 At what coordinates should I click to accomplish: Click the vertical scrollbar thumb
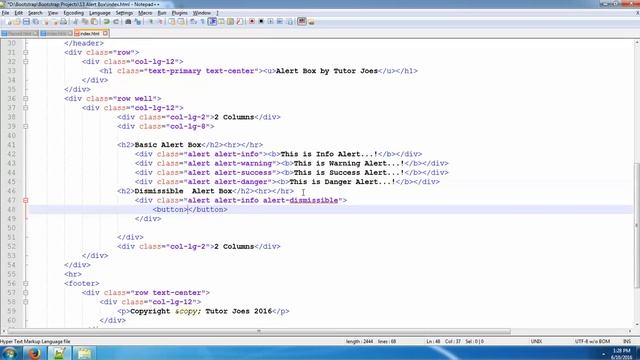[x=637, y=224]
